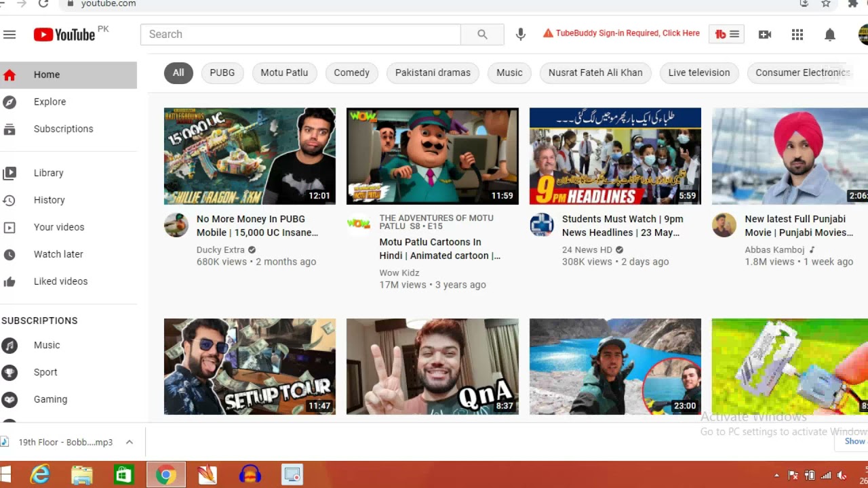Click the Gaming subscription icon

click(9, 399)
